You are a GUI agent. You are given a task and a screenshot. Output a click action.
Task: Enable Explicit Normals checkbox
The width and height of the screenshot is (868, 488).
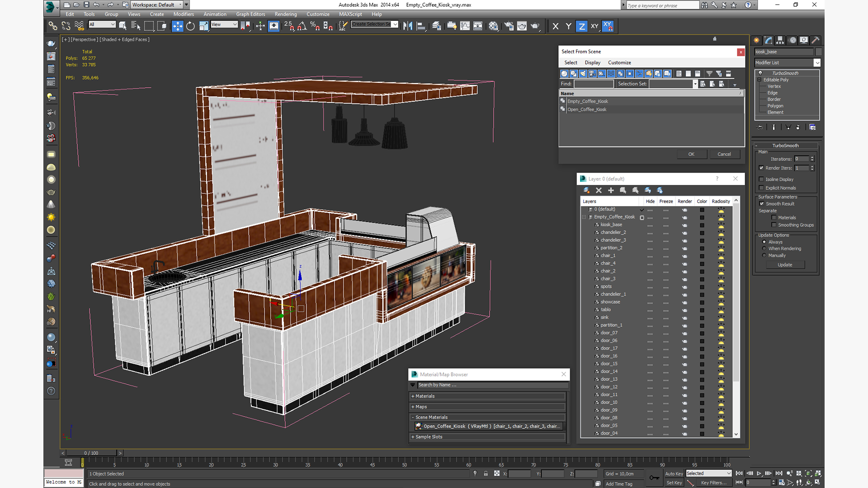761,188
